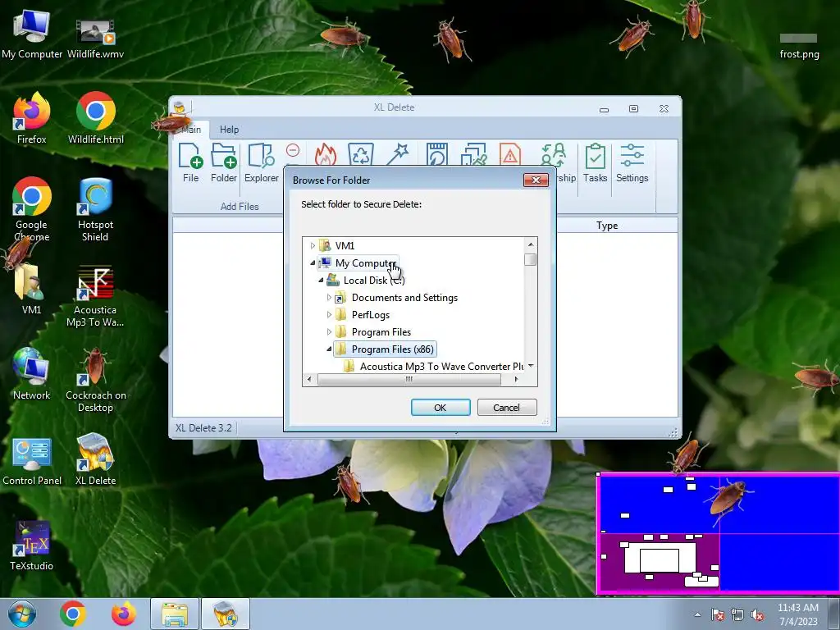Click the ownership users icon
This screenshot has width=840, height=630.
pyautogui.click(x=554, y=154)
